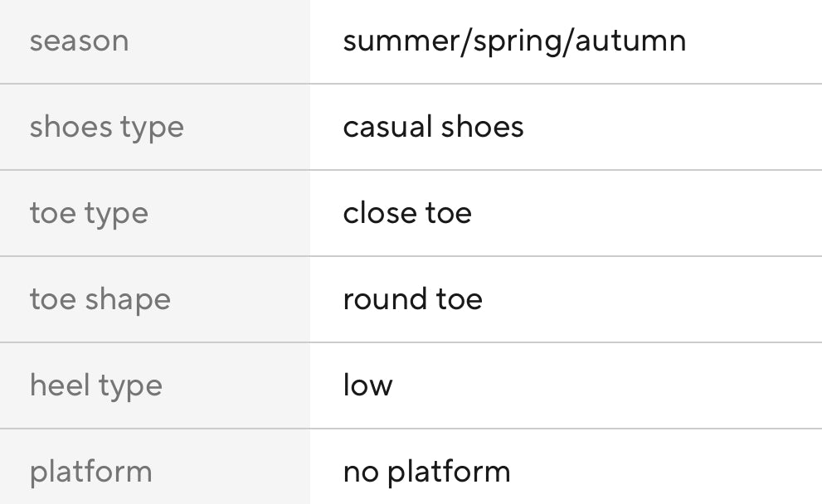The width and height of the screenshot is (822, 504).
Task: Click the "toe type" attribute label
Action: pos(89,213)
